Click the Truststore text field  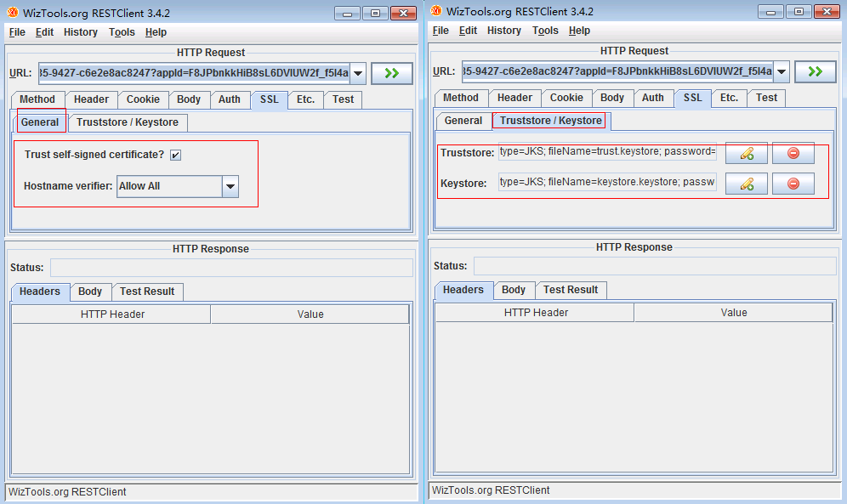click(x=607, y=152)
